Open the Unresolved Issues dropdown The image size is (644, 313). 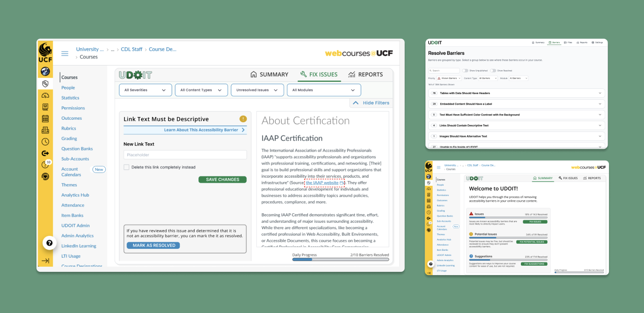(257, 90)
